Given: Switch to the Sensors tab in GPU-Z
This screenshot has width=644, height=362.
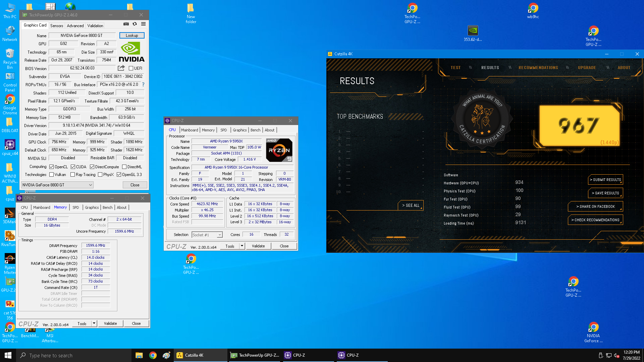Looking at the screenshot, I should coord(57,26).
